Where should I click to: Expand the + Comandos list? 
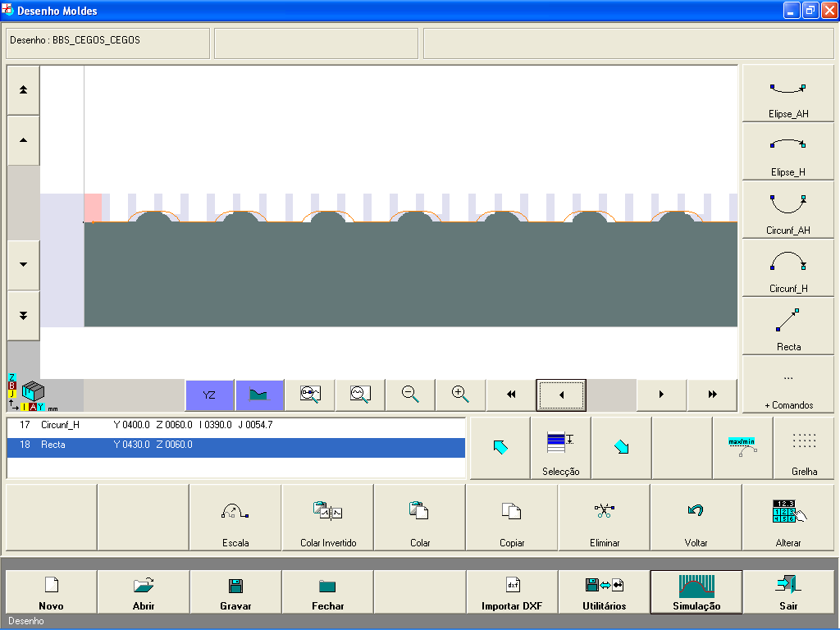point(787,385)
